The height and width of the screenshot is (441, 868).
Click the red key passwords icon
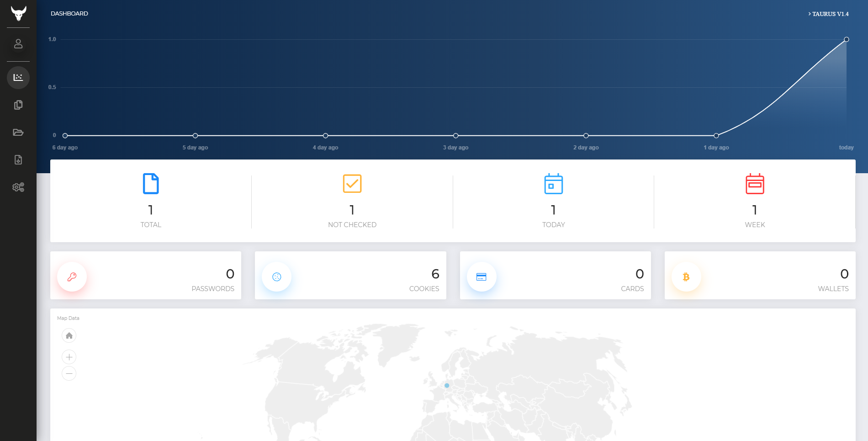[x=72, y=276]
